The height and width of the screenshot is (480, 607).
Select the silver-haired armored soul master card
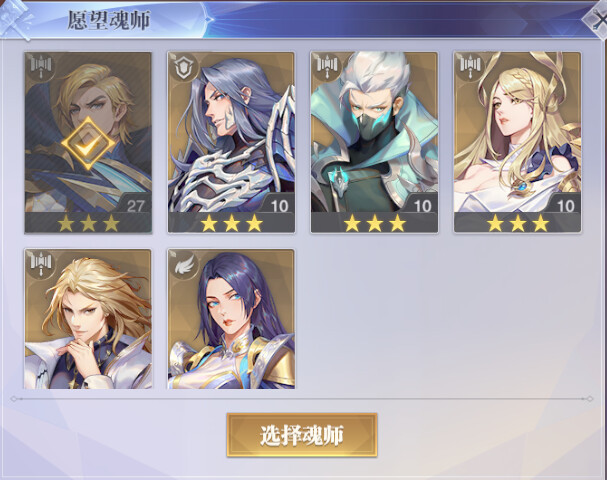tap(231, 142)
